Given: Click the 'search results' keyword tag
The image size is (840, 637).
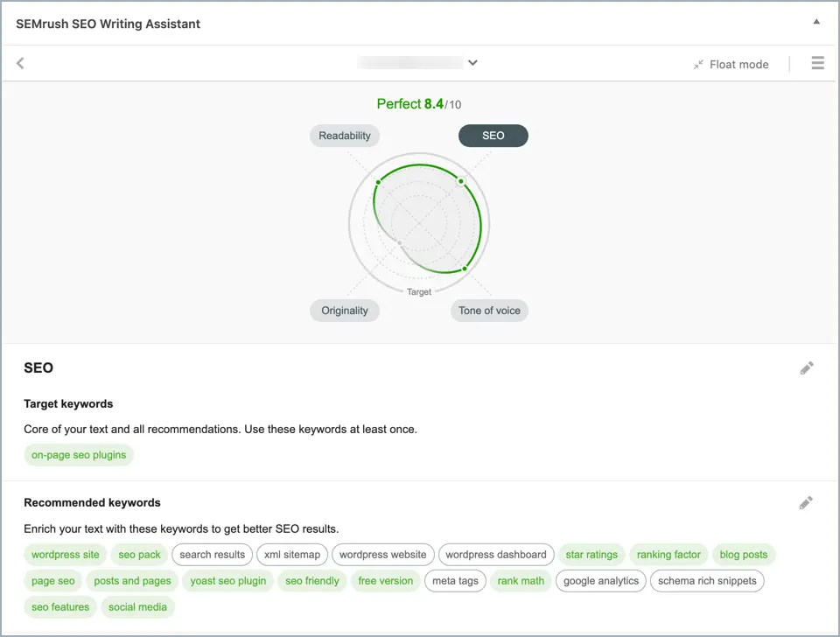Looking at the screenshot, I should pos(212,555).
